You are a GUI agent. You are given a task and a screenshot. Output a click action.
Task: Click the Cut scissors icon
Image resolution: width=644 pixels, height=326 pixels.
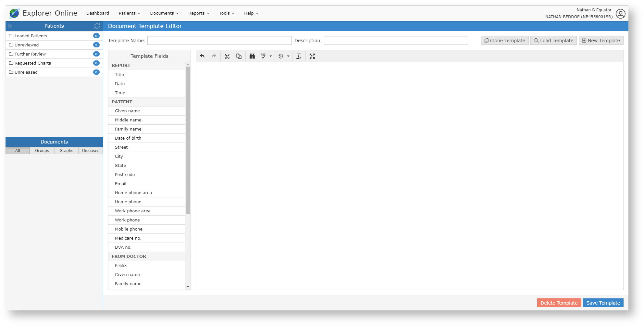[227, 56]
